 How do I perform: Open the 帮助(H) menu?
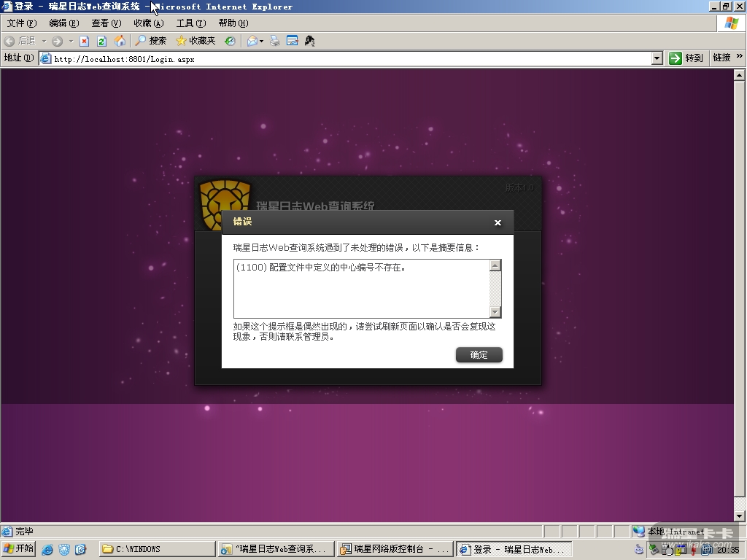(233, 23)
